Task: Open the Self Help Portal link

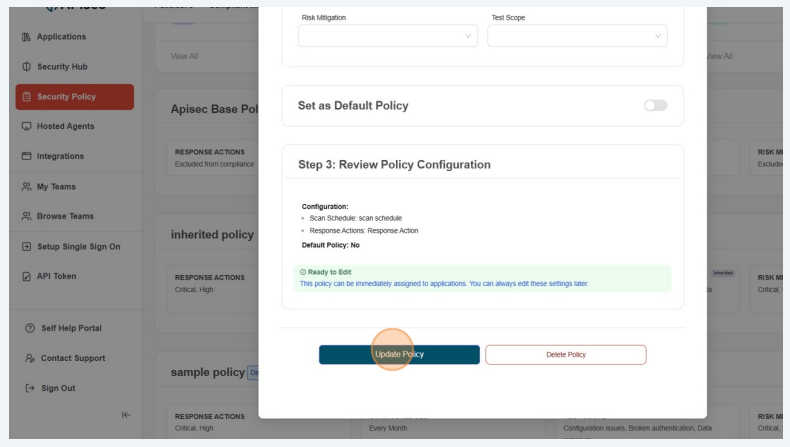Action: point(71,328)
